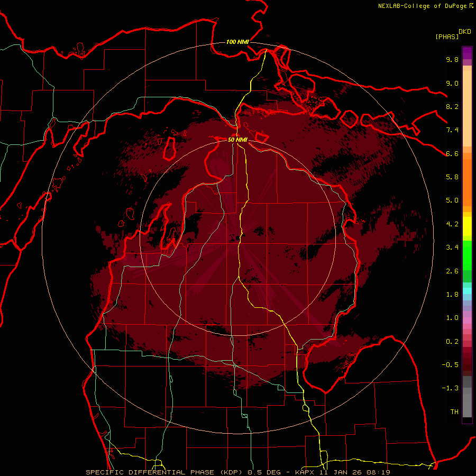The height and width of the screenshot is (476, 476).
Task: Click the 5.8 scale value
Action: coord(452,177)
